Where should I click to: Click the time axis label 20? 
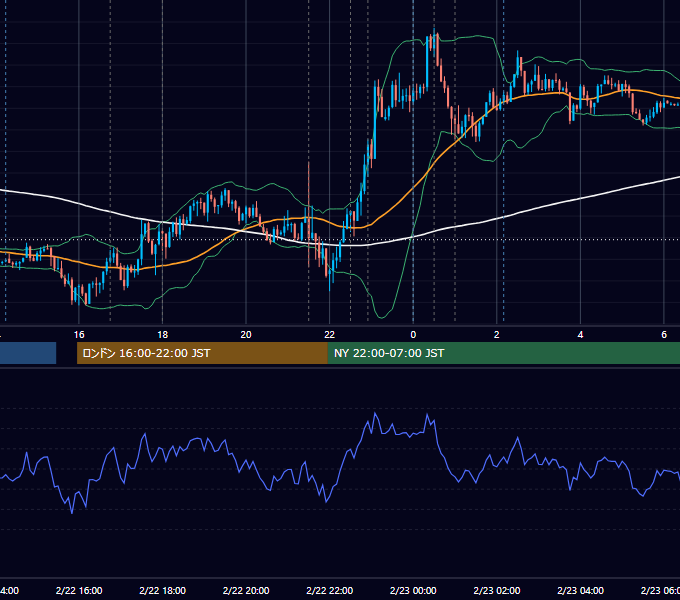tap(246, 335)
